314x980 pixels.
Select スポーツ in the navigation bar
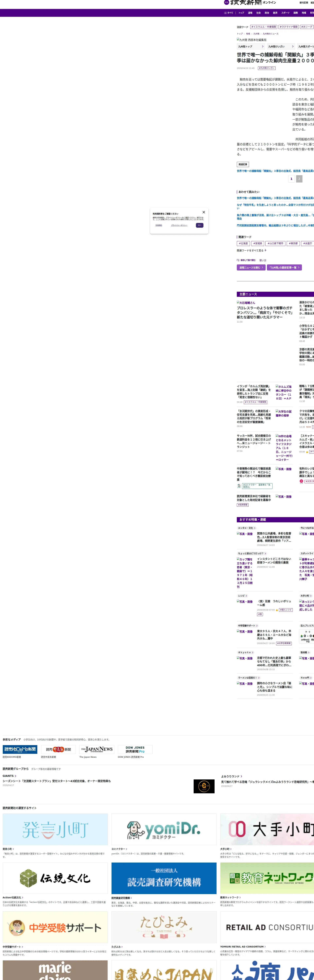285,13
